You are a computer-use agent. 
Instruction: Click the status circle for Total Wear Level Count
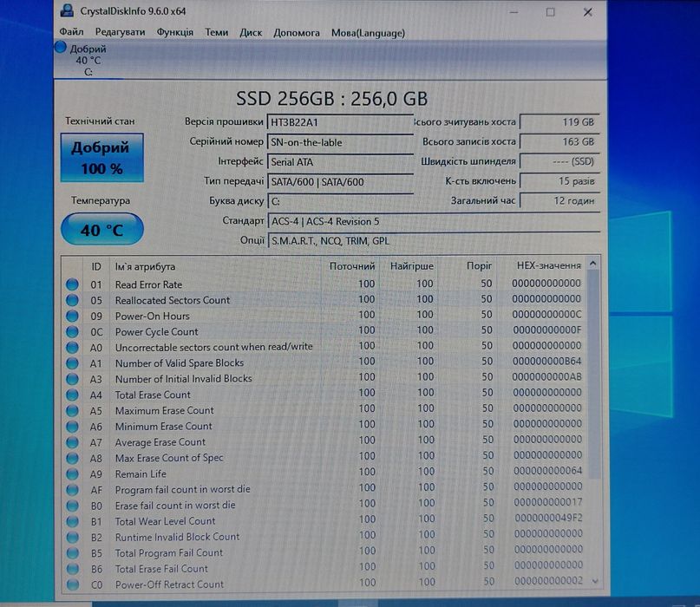coord(72,521)
